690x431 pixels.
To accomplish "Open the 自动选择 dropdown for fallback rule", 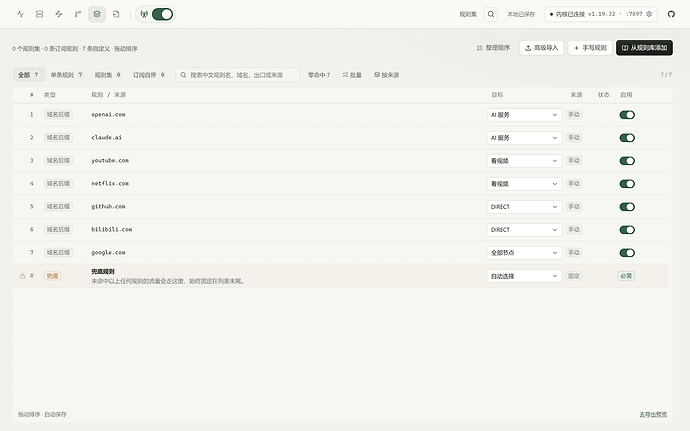I will 524,276.
